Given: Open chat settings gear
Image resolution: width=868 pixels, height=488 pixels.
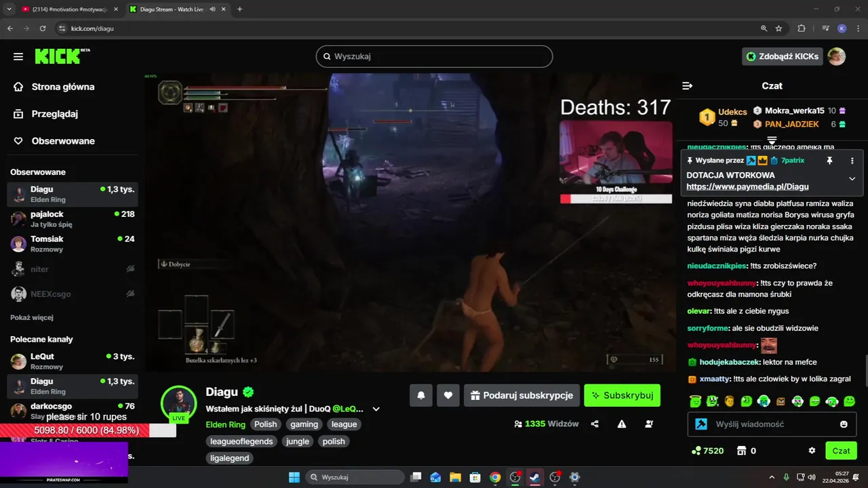Looking at the screenshot, I should pos(812,451).
